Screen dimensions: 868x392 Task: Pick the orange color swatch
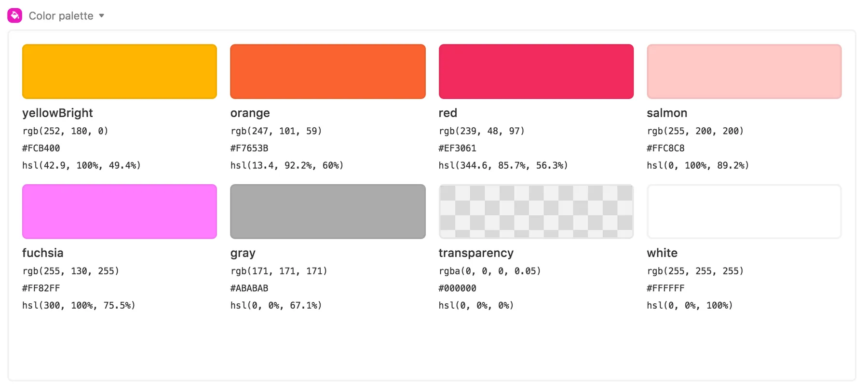(328, 71)
